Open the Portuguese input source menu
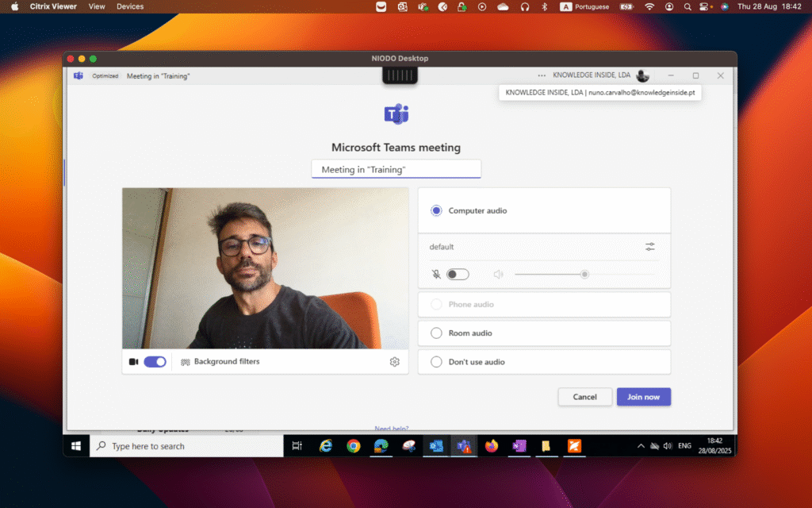812x508 pixels. click(584, 6)
